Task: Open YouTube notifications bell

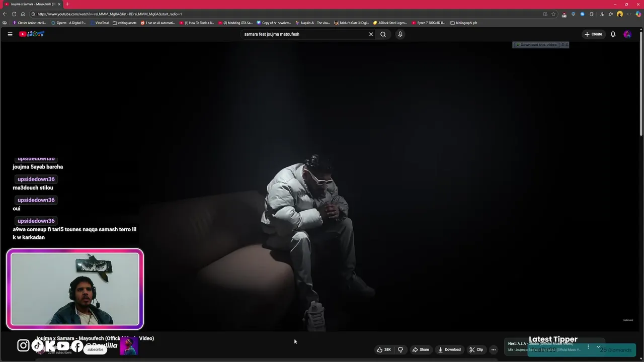Action: [613, 34]
